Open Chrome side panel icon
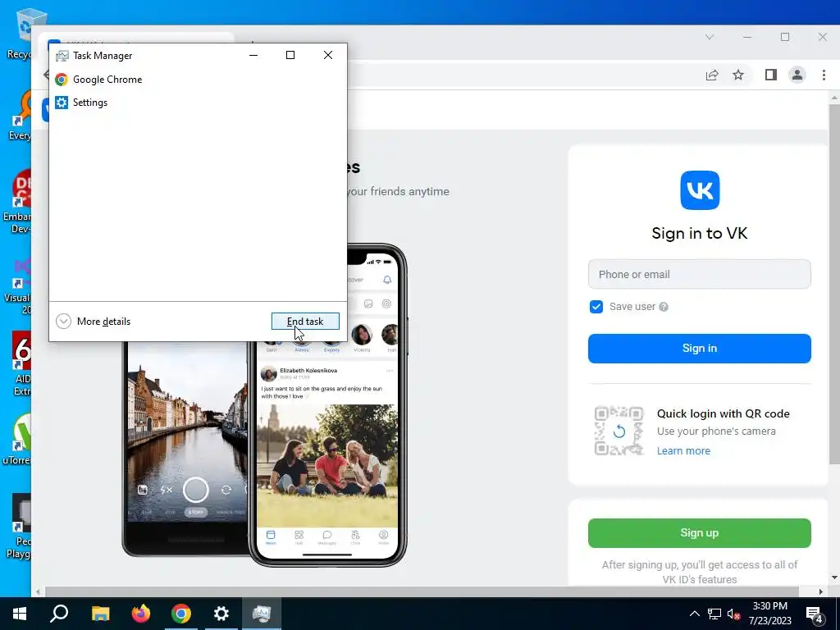Screen dimensions: 840x630 point(771,75)
